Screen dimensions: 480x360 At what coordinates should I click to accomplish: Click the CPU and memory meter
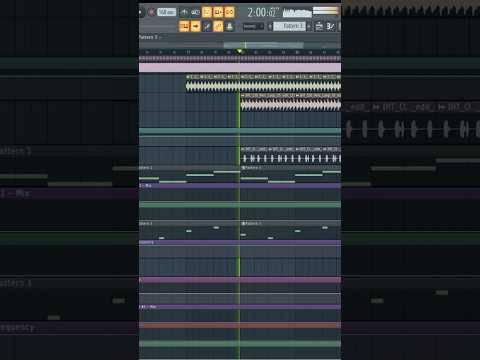pos(326,11)
